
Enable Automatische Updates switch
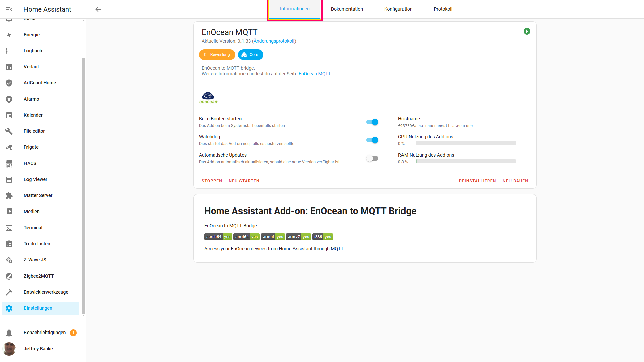(x=372, y=158)
